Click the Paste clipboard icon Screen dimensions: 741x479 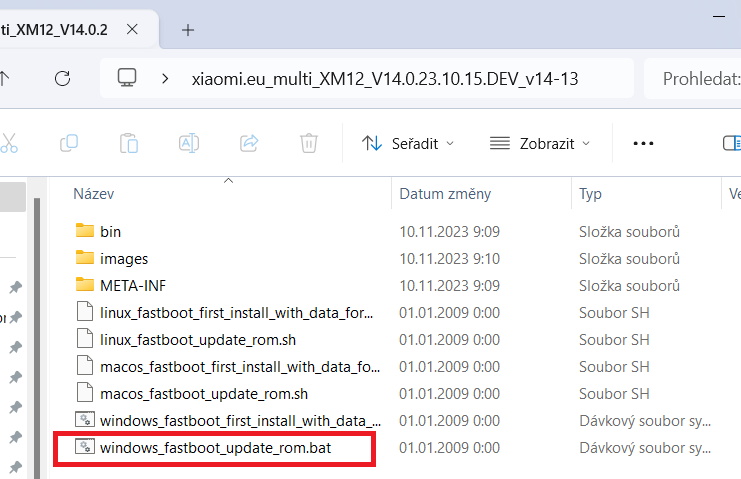128,143
